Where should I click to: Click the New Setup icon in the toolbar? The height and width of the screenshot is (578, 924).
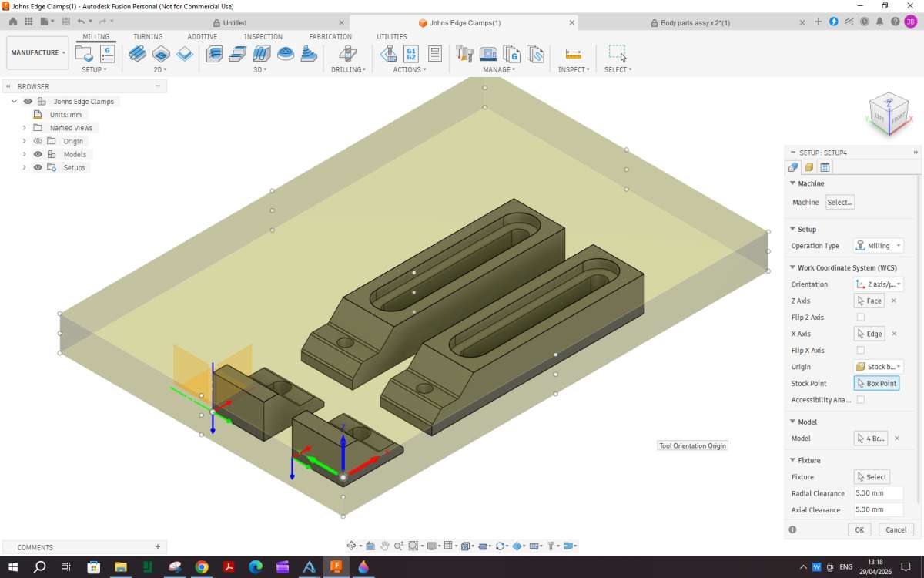[84, 53]
